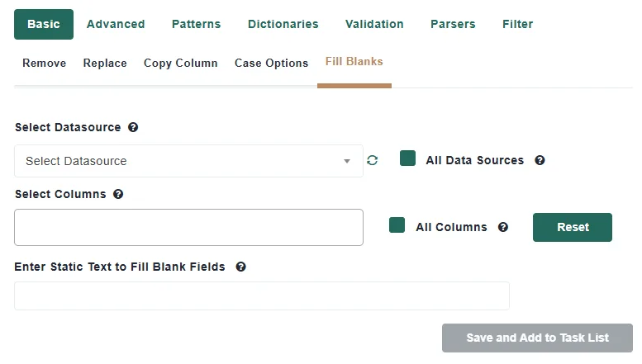Click the refresh datasource icon
642x364 pixels.
click(372, 160)
